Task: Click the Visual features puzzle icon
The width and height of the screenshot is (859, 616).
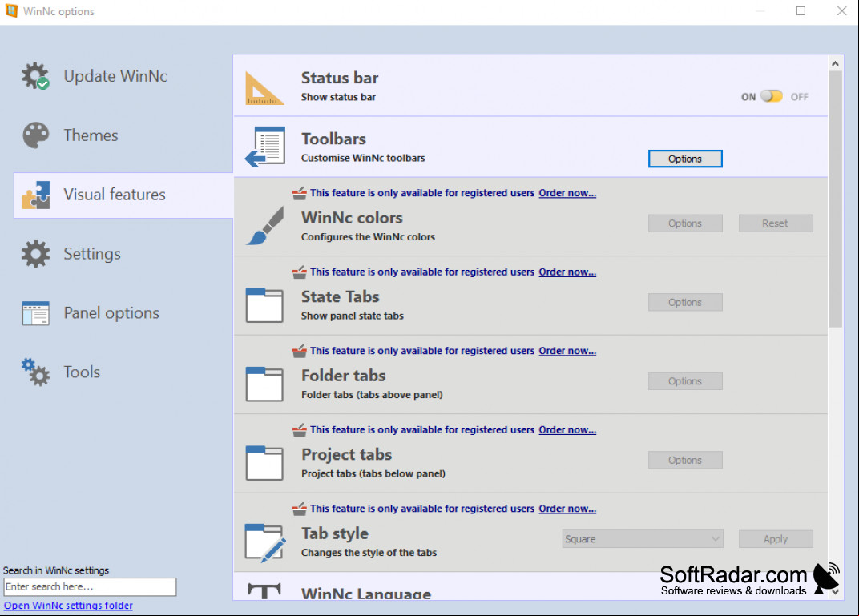Action: click(x=36, y=195)
